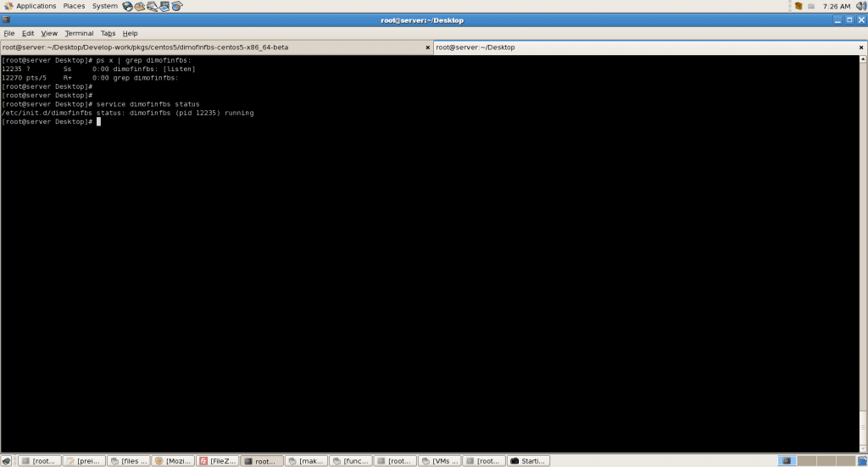Open the volume control speaker icon

pos(861,6)
